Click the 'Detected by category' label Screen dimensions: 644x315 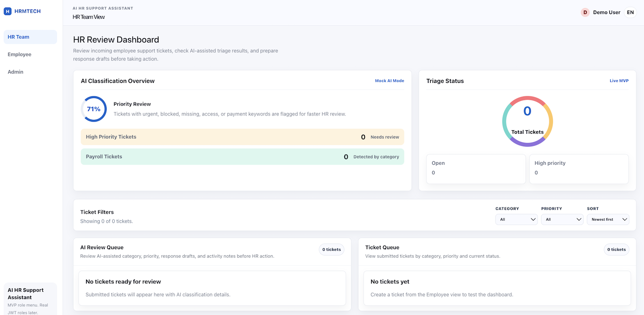(x=376, y=157)
